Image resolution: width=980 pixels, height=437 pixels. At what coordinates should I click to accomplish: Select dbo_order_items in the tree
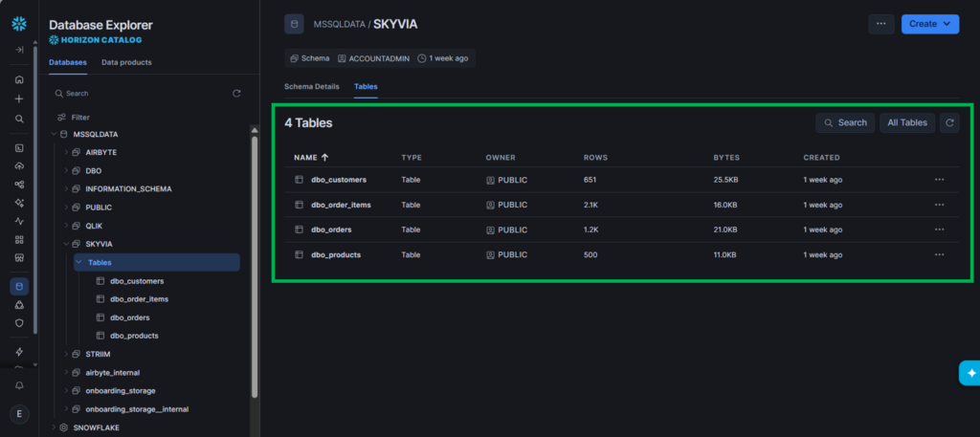click(140, 299)
